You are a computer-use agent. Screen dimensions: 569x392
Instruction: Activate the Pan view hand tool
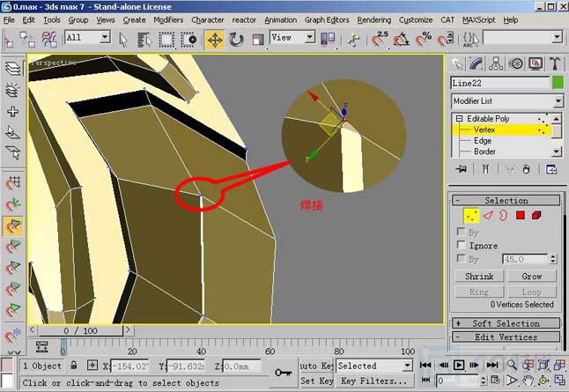(528, 381)
